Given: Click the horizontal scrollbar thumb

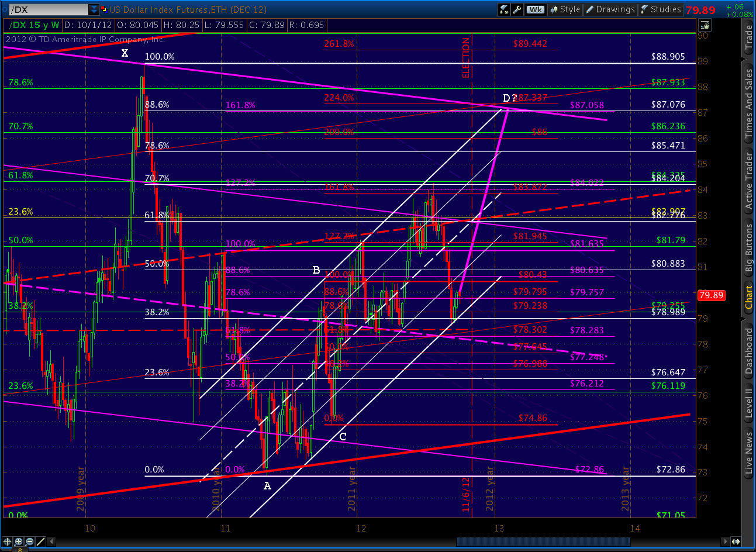Looking at the screenshot, I should (x=543, y=541).
